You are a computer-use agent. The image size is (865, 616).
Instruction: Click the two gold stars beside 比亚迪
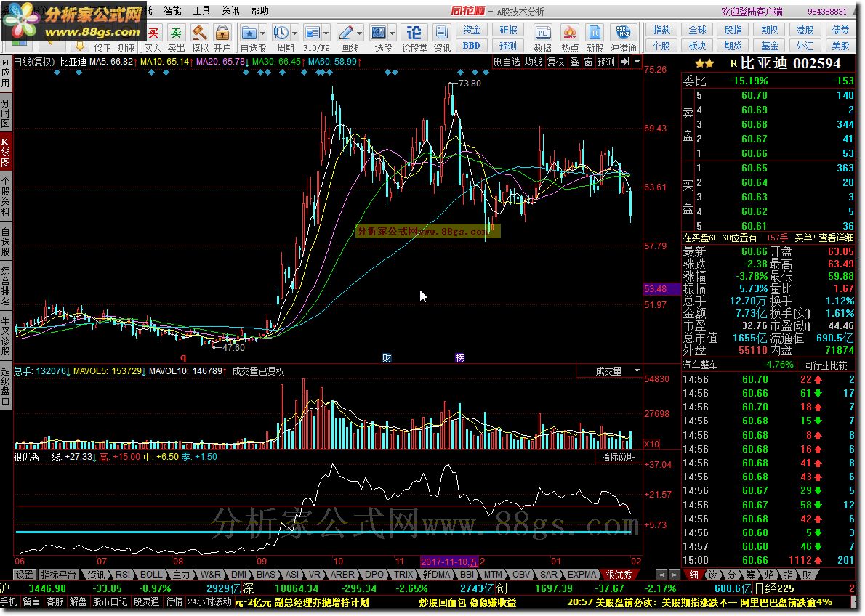coord(704,64)
